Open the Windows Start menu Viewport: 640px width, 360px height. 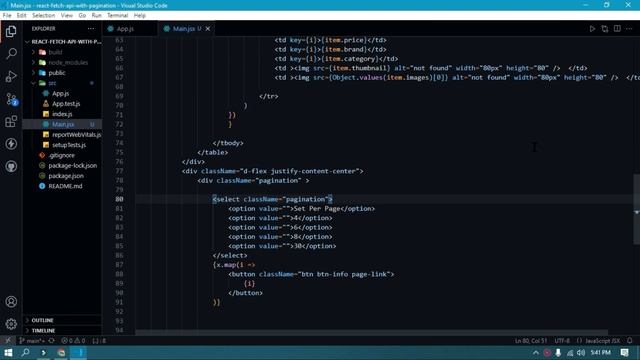click(8, 353)
